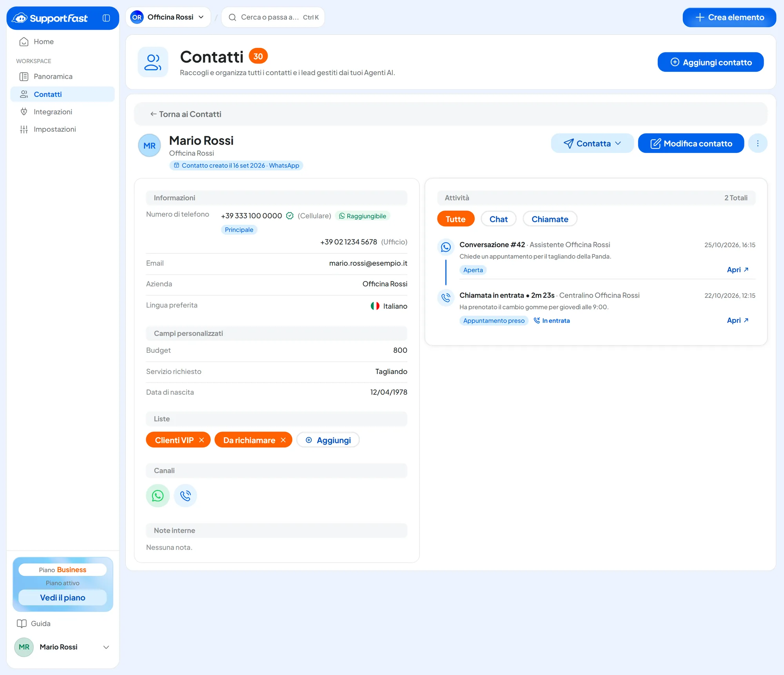Click the email mario.rossi@esempio.it

click(x=368, y=263)
